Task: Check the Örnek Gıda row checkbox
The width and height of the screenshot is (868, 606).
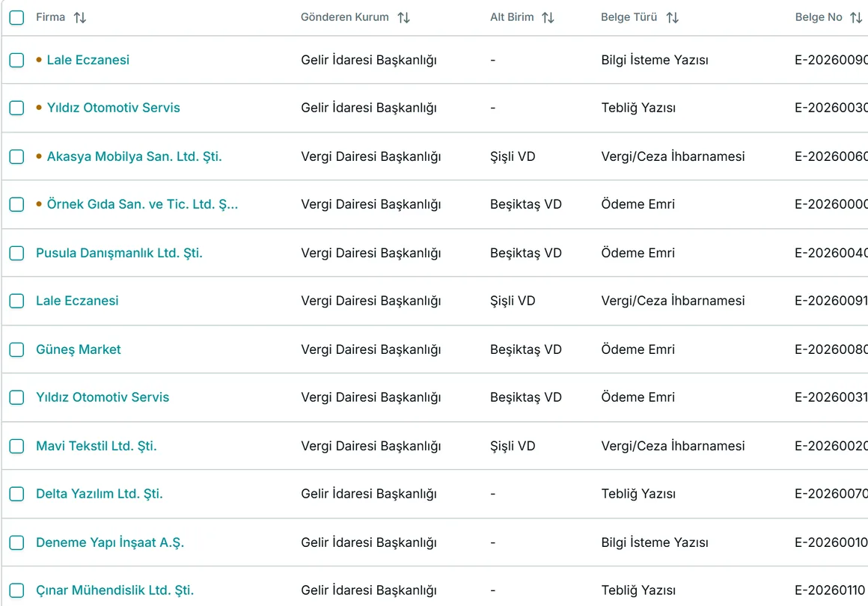Action: (16, 204)
